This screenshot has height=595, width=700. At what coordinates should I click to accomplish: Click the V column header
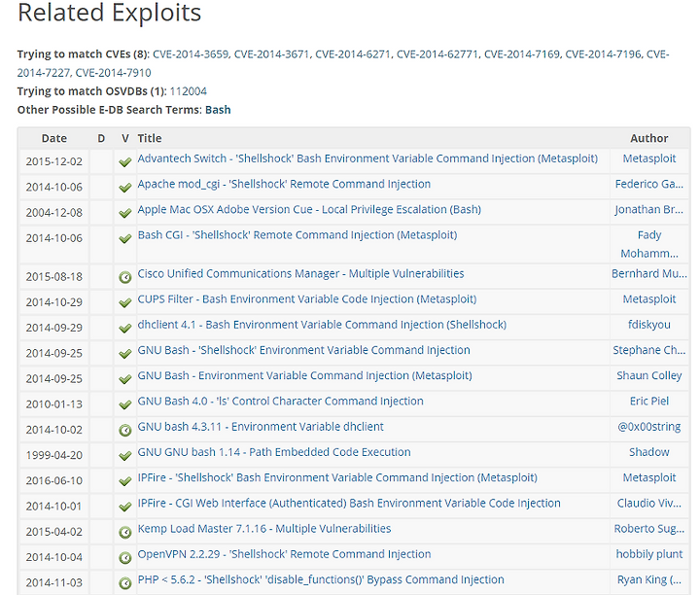pyautogui.click(x=125, y=138)
